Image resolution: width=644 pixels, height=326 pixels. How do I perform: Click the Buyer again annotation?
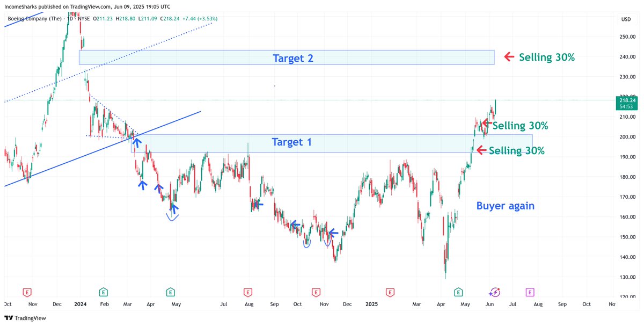point(506,206)
